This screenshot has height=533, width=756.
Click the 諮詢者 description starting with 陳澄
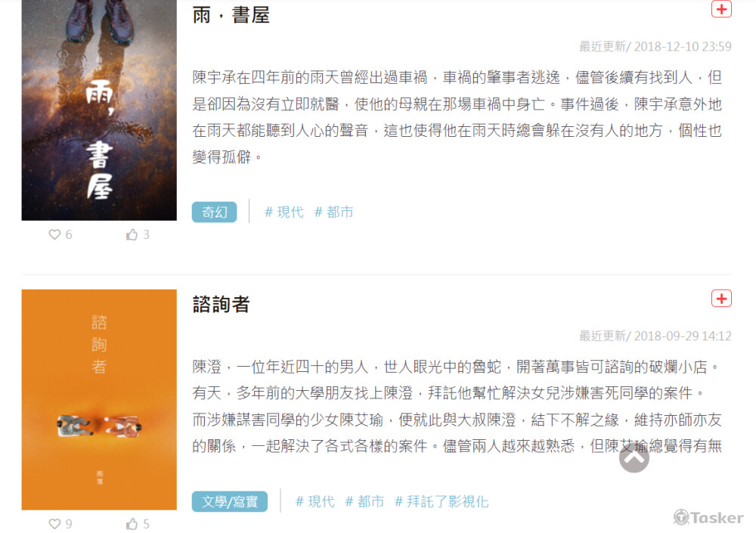[x=457, y=406]
